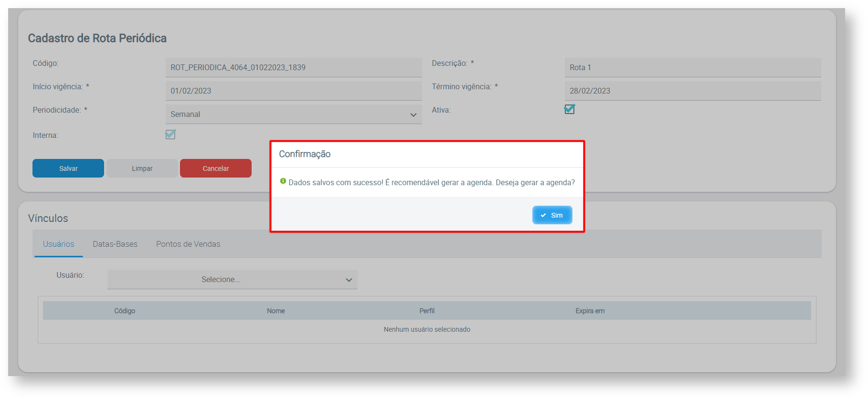Click the green info icon in confirmation message
The width and height of the screenshot is (868, 399).
tap(283, 181)
